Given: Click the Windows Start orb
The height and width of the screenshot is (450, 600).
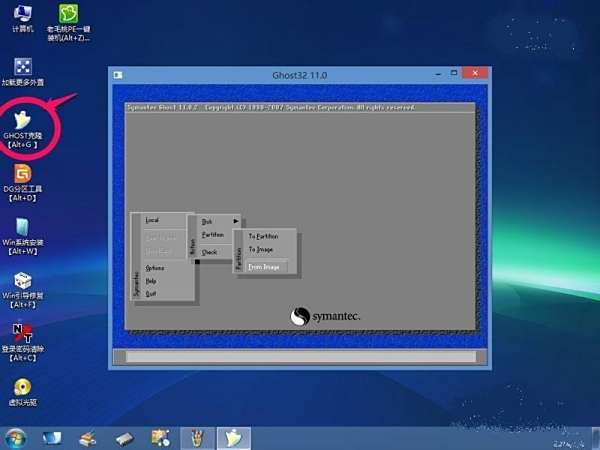Looking at the screenshot, I should click(15, 439).
